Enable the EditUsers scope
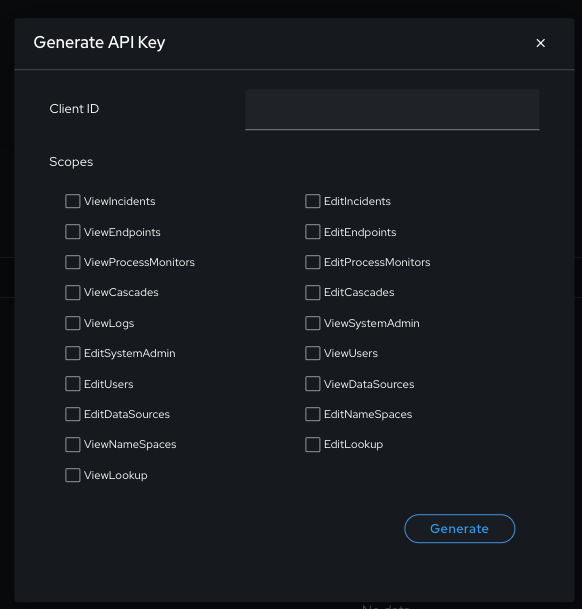Screen dimensions: 582x609 point(73,384)
